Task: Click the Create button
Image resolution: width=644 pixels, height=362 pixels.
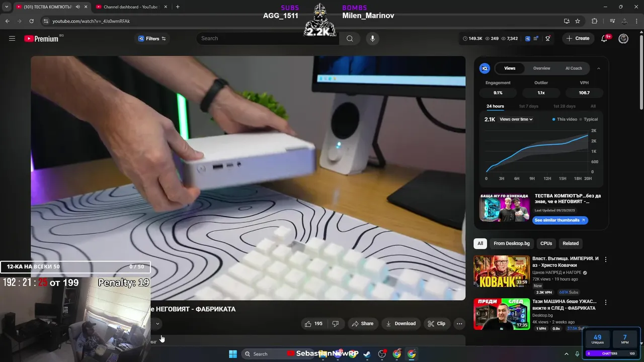Action: point(578,38)
